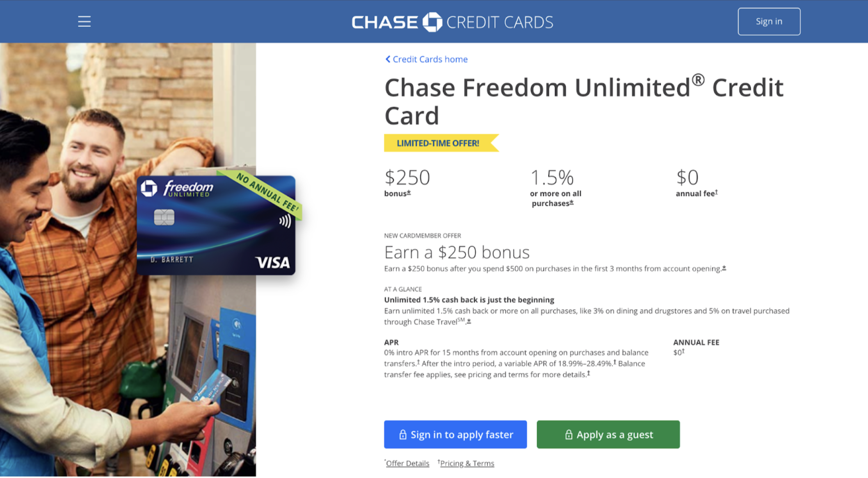The height and width of the screenshot is (478, 868).
Task: Click the footnote marker after $250 bonus label
Action: click(x=409, y=193)
